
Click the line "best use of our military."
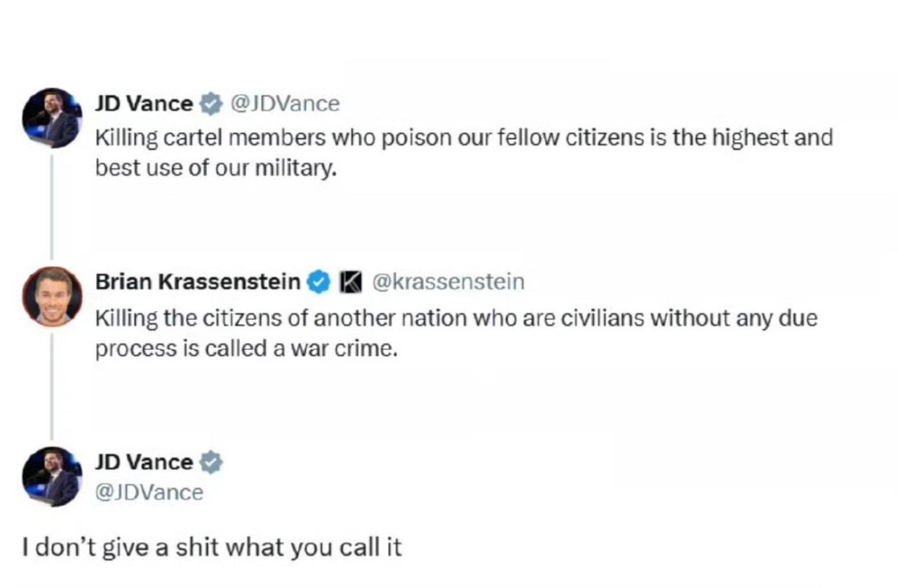[x=216, y=169]
